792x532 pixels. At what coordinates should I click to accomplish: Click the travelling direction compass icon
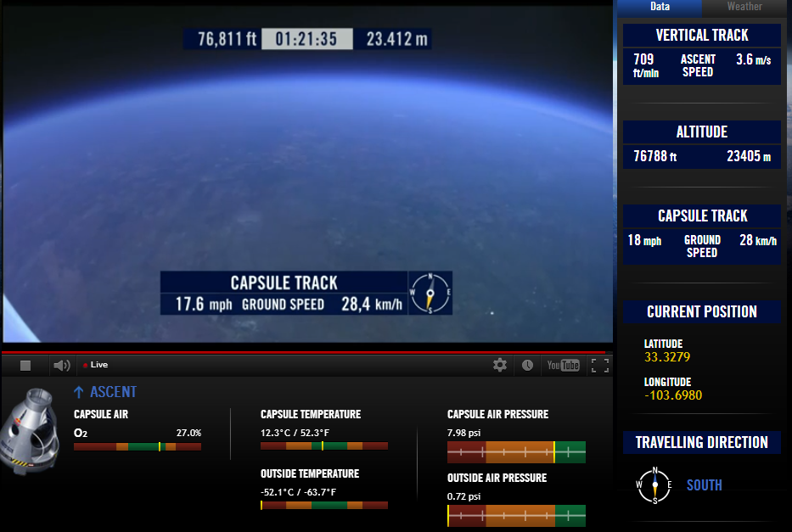click(654, 485)
